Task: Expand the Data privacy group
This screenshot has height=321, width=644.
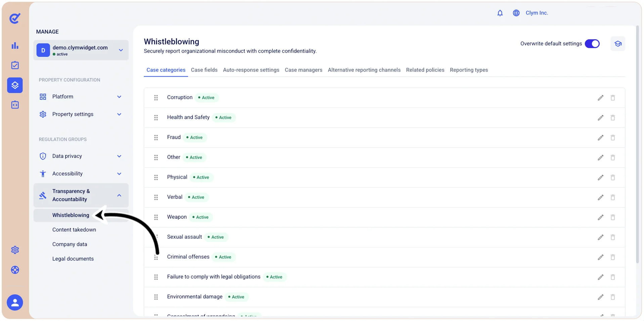Action: (x=81, y=156)
